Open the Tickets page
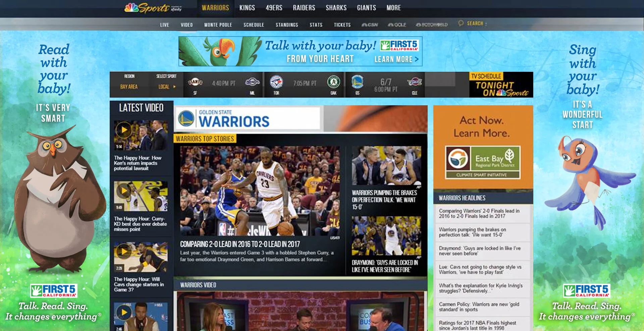 pyautogui.click(x=342, y=25)
